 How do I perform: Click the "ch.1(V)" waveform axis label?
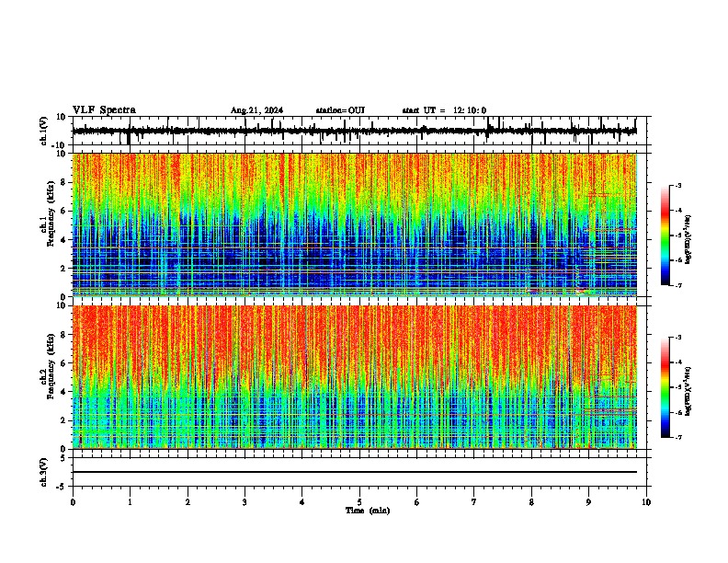(x=44, y=131)
